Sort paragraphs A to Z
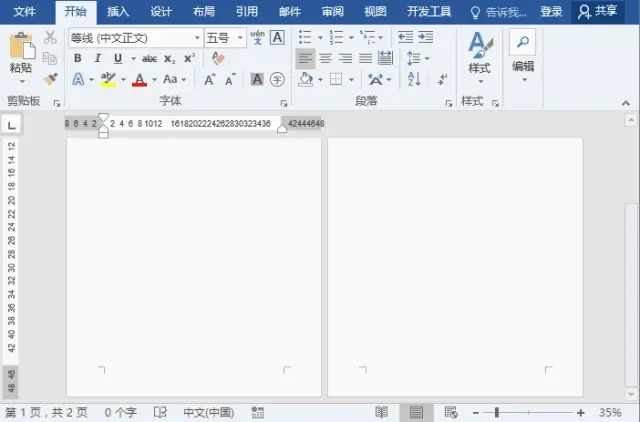Image resolution: width=640 pixels, height=422 pixels. coord(414,79)
